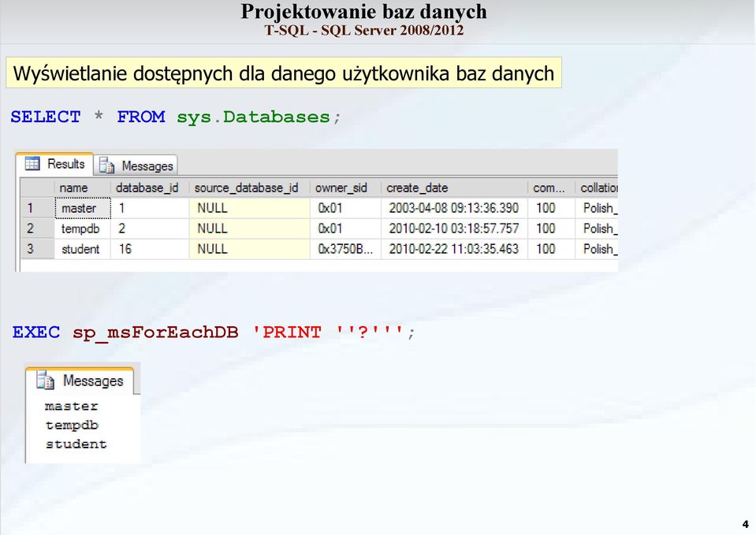Click owner_sid 0x01 in master row

[345, 208]
